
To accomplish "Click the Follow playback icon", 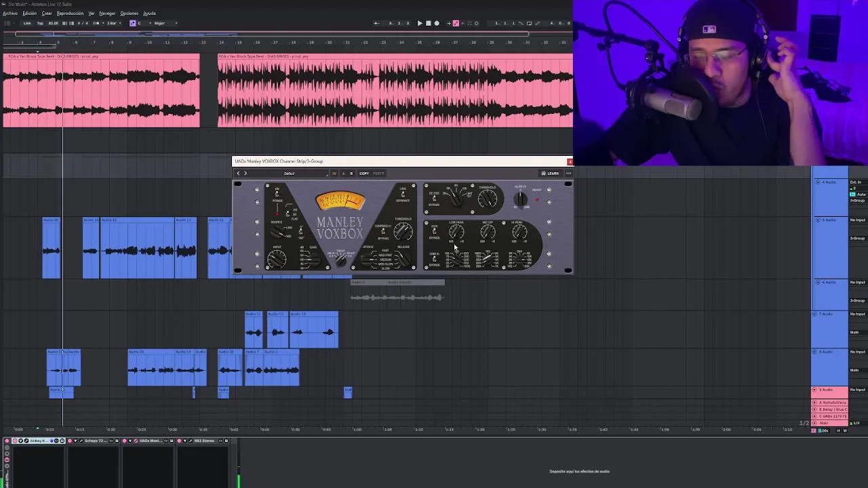I will click(x=376, y=23).
